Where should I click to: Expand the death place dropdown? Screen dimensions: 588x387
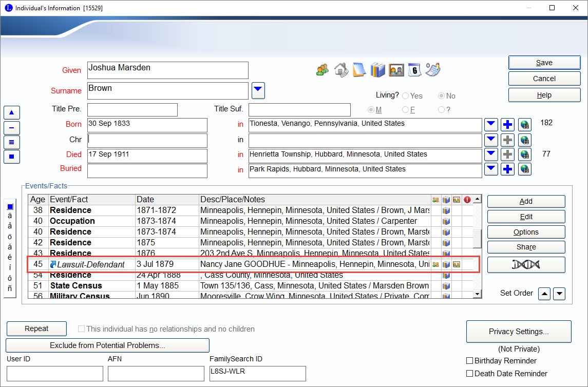(x=491, y=154)
